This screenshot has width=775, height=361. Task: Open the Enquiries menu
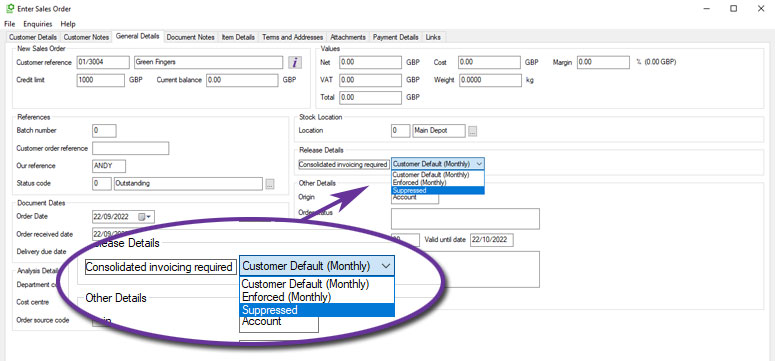tap(38, 24)
